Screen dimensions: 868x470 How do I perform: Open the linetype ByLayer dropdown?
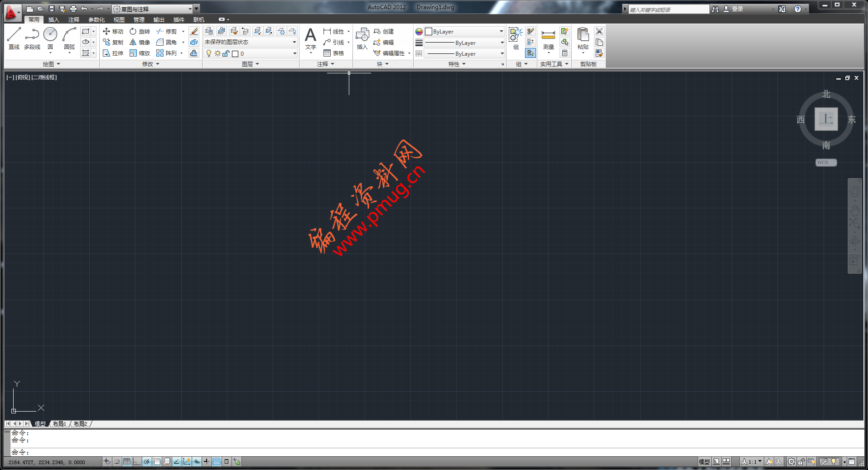[464, 53]
